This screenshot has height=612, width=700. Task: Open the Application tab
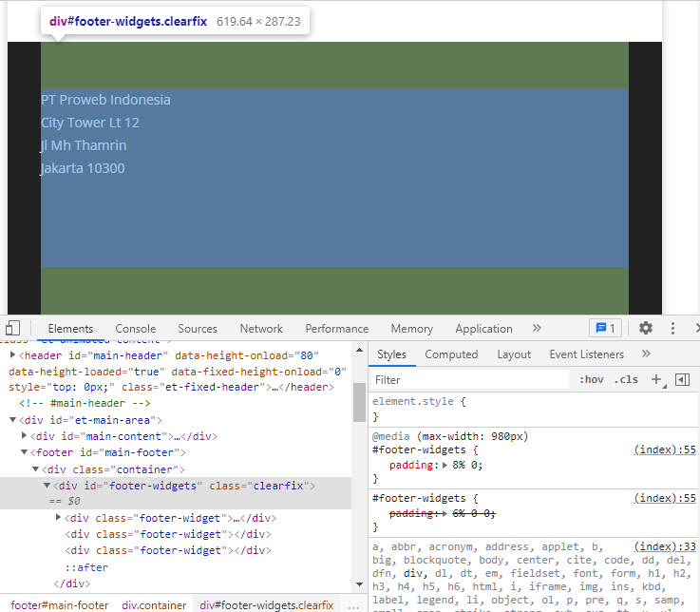[484, 329]
